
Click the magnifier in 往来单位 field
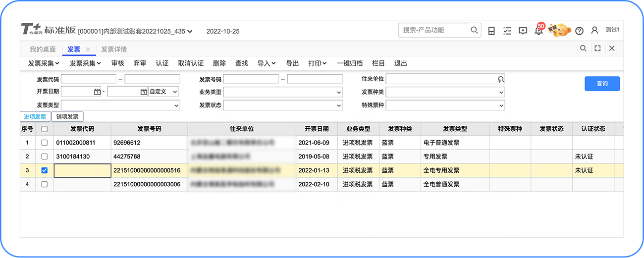pyautogui.click(x=500, y=79)
